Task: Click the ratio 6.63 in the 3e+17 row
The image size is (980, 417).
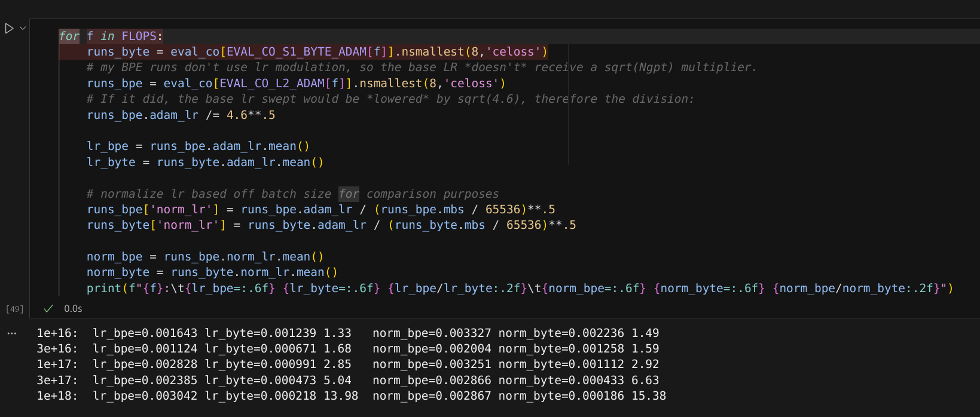Action: 645,381
